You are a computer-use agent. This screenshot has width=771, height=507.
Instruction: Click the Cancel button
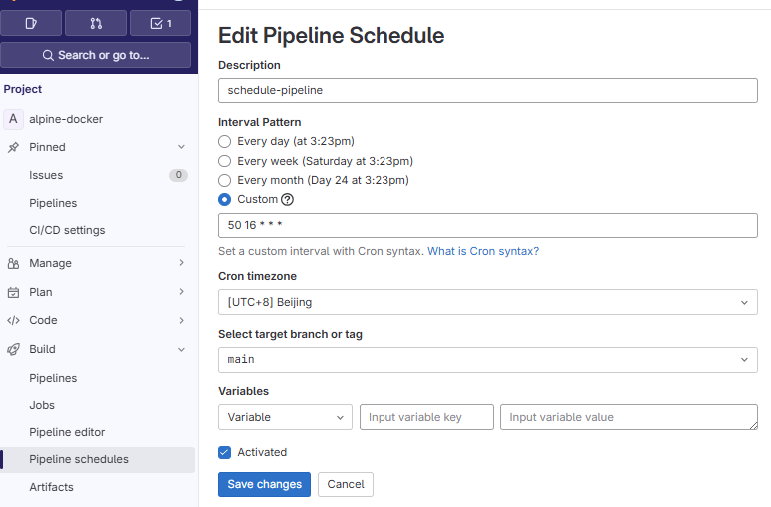[346, 484]
